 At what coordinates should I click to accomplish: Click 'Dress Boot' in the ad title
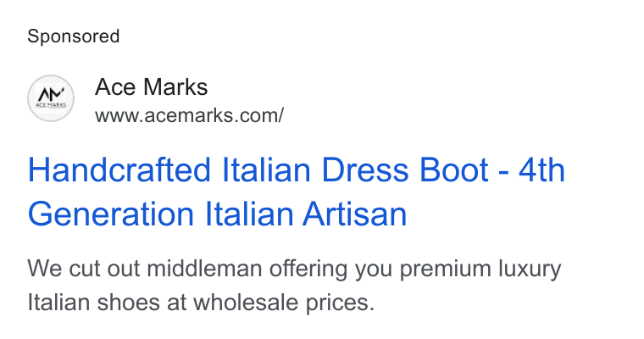[x=405, y=169]
